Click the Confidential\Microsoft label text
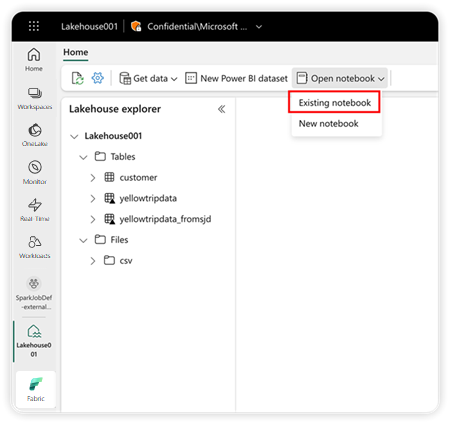 point(197,26)
